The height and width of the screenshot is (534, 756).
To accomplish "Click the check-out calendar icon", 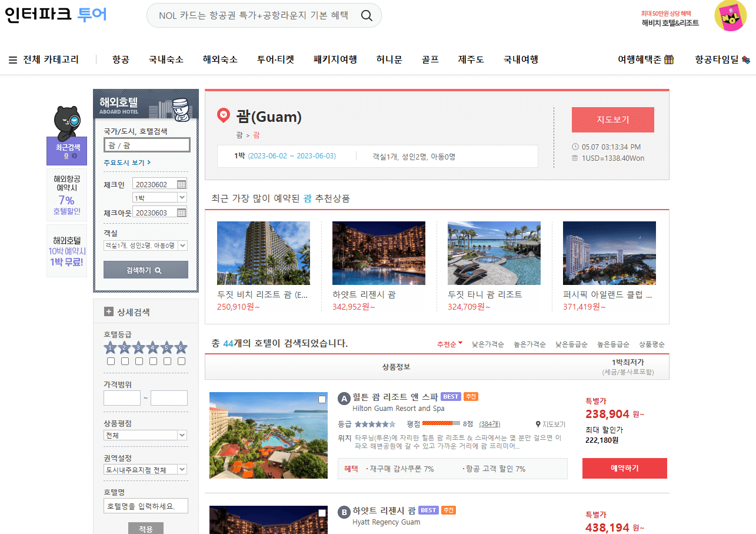I will click(181, 213).
